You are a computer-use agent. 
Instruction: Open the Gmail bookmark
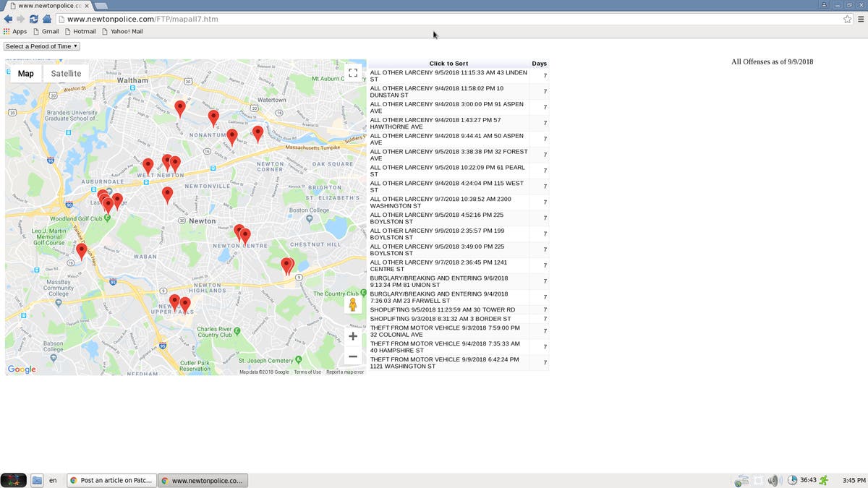coord(45,32)
